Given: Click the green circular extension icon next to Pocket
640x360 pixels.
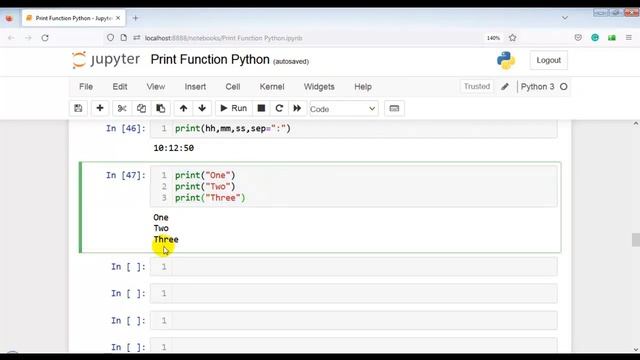Looking at the screenshot, I should point(595,38).
